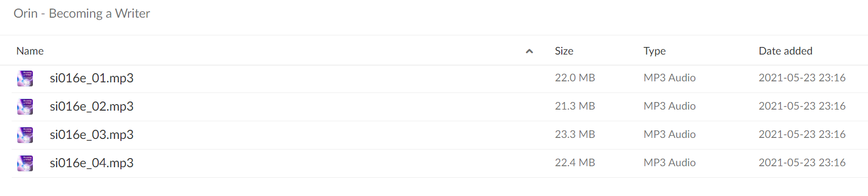Screen dimensions: 868x196
Task: Click the MP3 Audio type of si016e_01.mp3
Action: pos(670,78)
